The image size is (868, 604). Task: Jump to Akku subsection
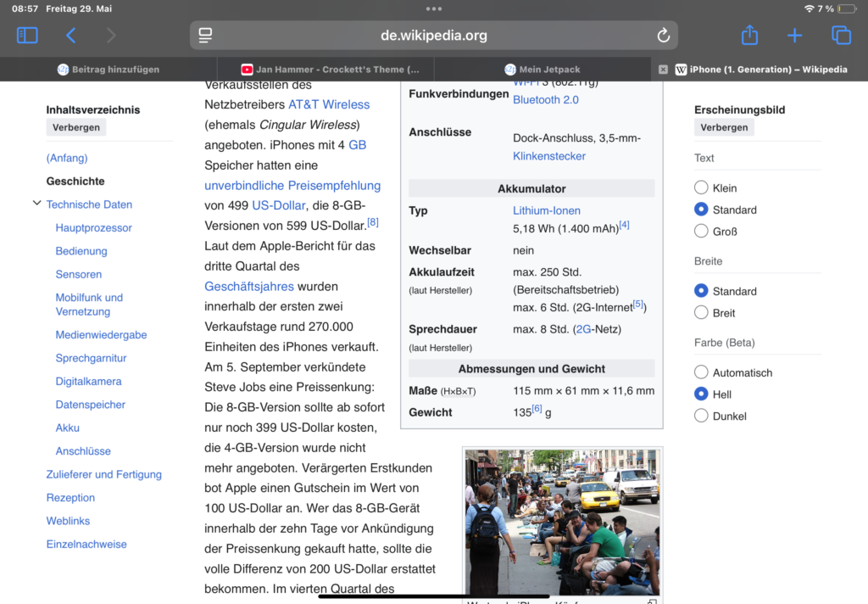[x=68, y=428]
